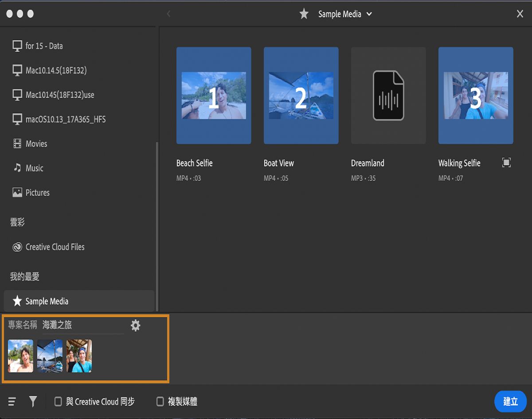Screen dimensions: 532x419
Task: Click the 專案名稱 project name field
Action: point(82,326)
